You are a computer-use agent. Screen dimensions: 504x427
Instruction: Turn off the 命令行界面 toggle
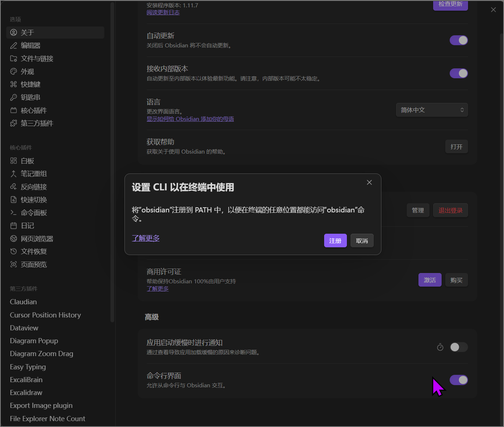pyautogui.click(x=459, y=380)
